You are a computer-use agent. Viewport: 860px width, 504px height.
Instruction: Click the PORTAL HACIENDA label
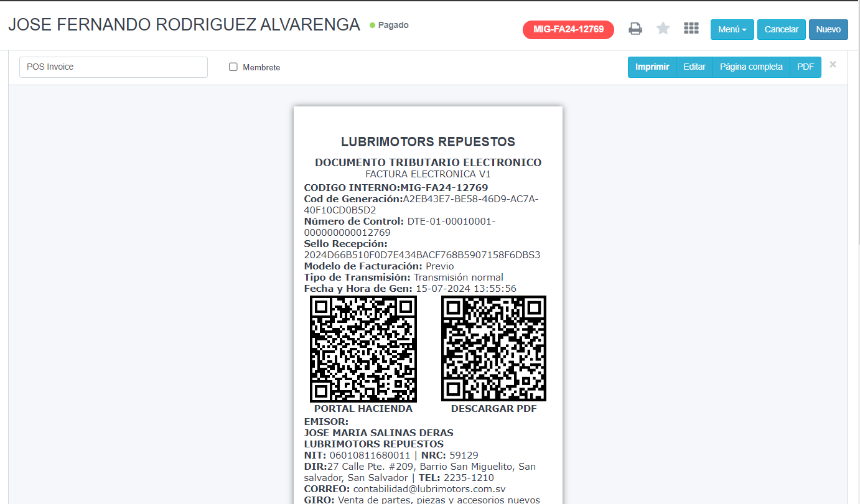pyautogui.click(x=363, y=409)
